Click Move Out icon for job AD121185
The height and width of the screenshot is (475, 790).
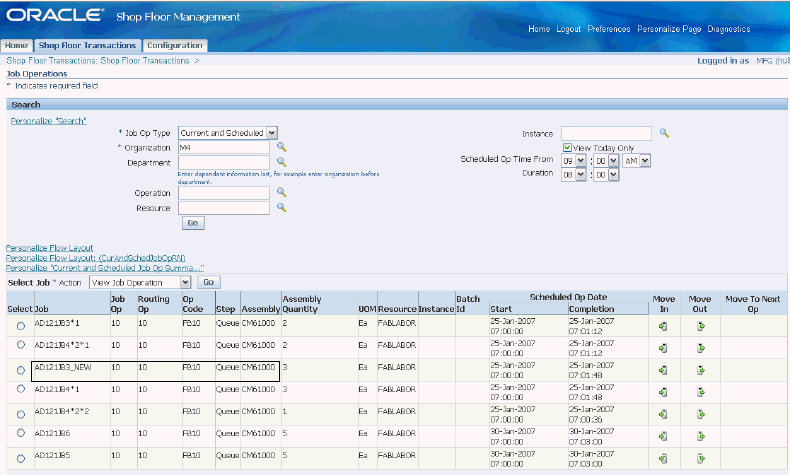[x=700, y=458]
